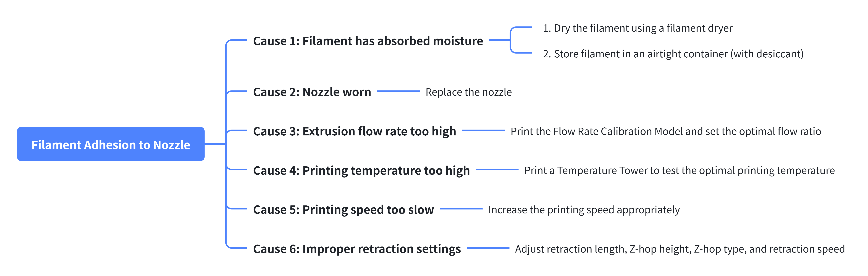Screen dimensions: 868x276
Task: Click the connector line after Cause 4
Action: (497, 170)
